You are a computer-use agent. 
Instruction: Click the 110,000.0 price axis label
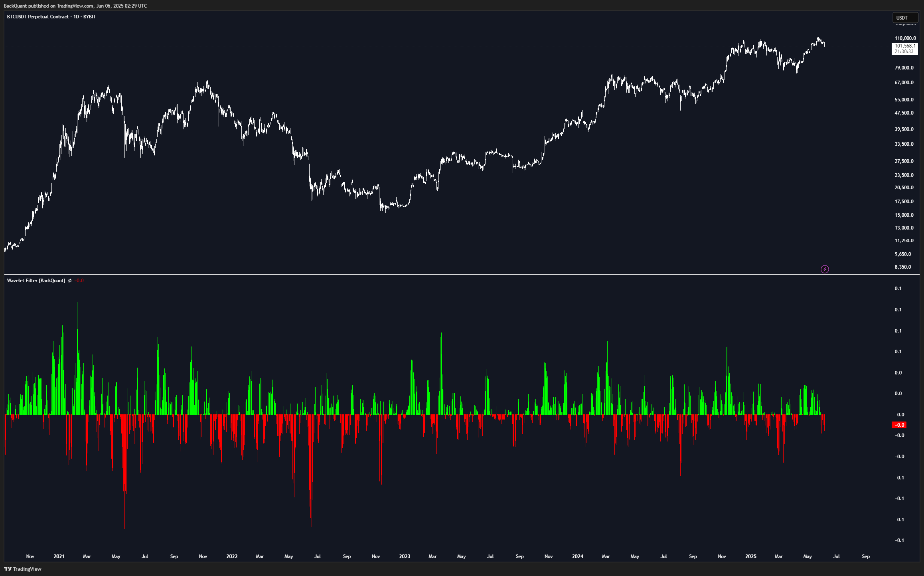click(905, 38)
